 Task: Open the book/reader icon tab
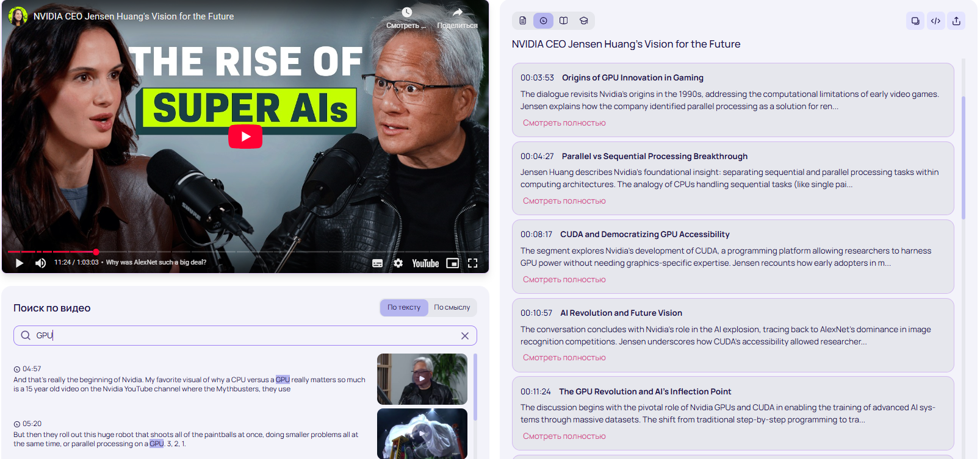click(x=564, y=21)
